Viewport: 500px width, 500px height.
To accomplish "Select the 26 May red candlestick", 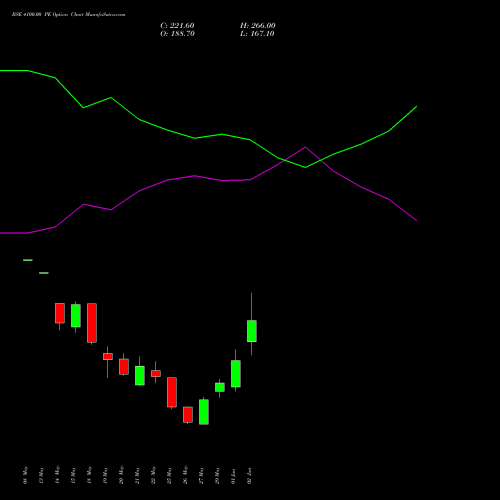I will (188, 415).
